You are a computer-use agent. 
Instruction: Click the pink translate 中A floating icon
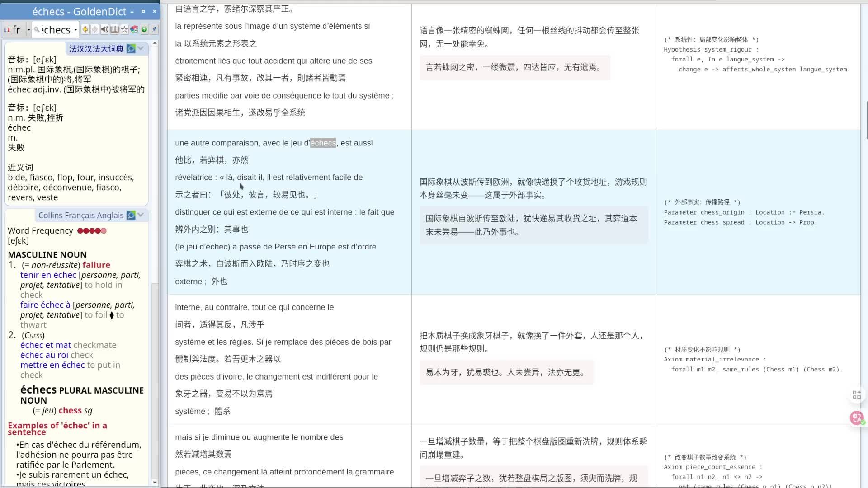[857, 418]
